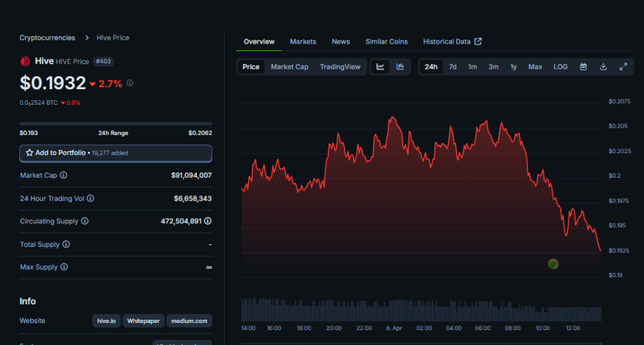This screenshot has width=644, height=345.
Task: Open the price change info icon
Action: 130,83
